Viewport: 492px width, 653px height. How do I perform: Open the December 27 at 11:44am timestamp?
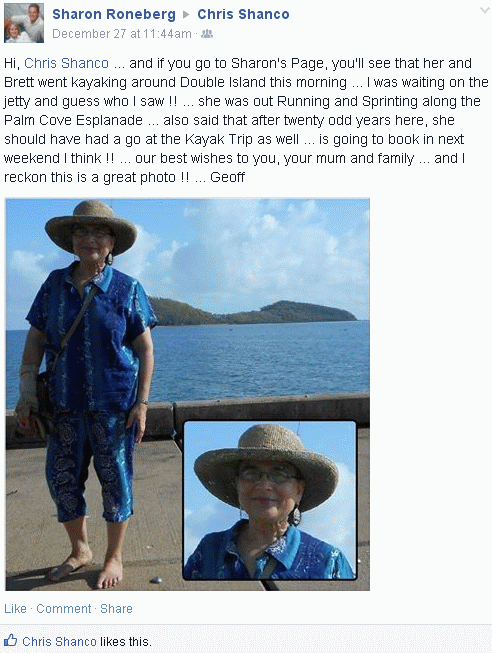point(122,34)
